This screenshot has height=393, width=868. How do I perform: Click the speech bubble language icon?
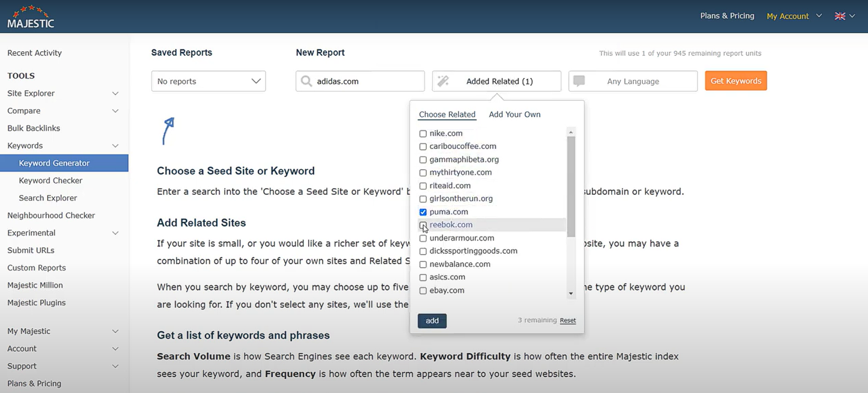coord(579,81)
